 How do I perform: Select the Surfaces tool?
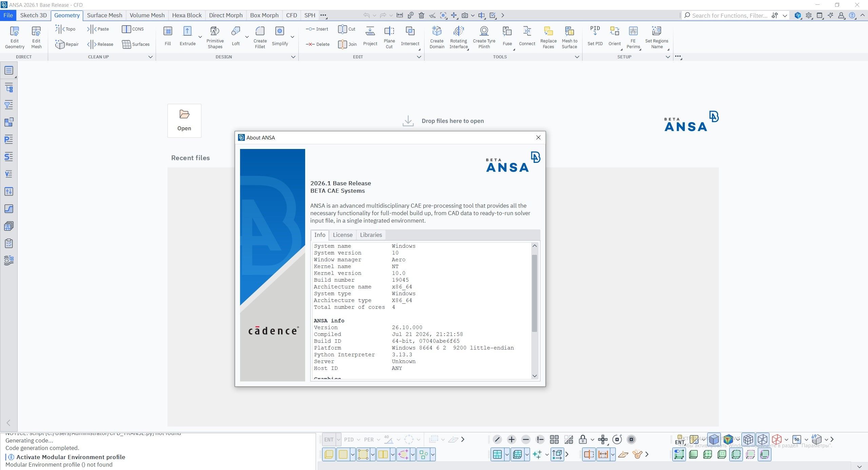tap(136, 44)
